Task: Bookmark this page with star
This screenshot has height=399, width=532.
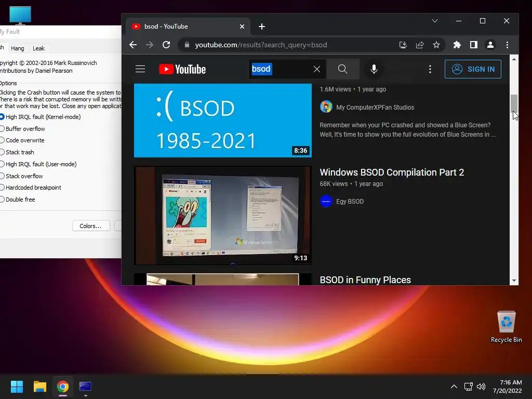Action: [436, 45]
